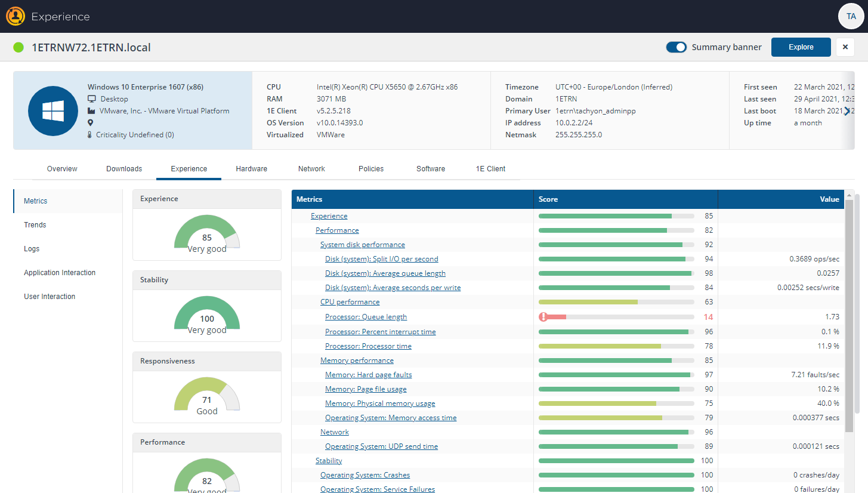
Task: Click the Value column header
Action: point(781,199)
